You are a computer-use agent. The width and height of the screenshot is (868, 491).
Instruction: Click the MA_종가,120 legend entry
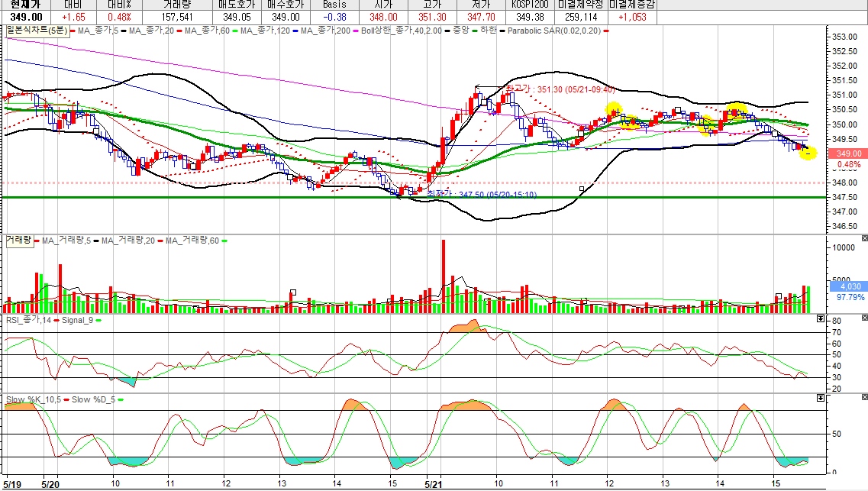265,31
